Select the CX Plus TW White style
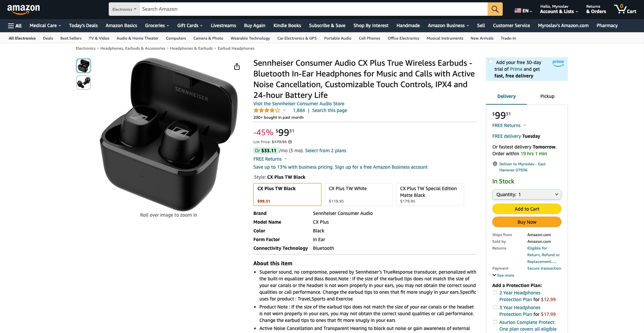The image size is (644, 333). click(359, 195)
